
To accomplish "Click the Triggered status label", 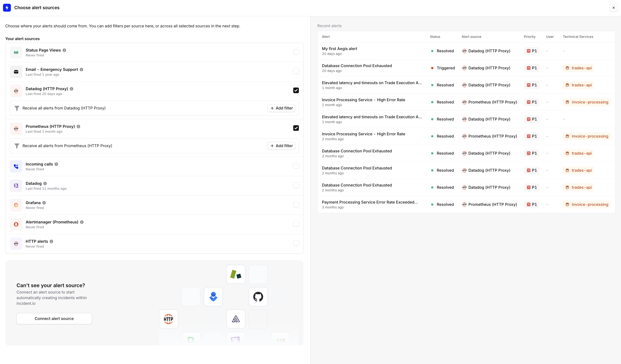I will point(446,68).
